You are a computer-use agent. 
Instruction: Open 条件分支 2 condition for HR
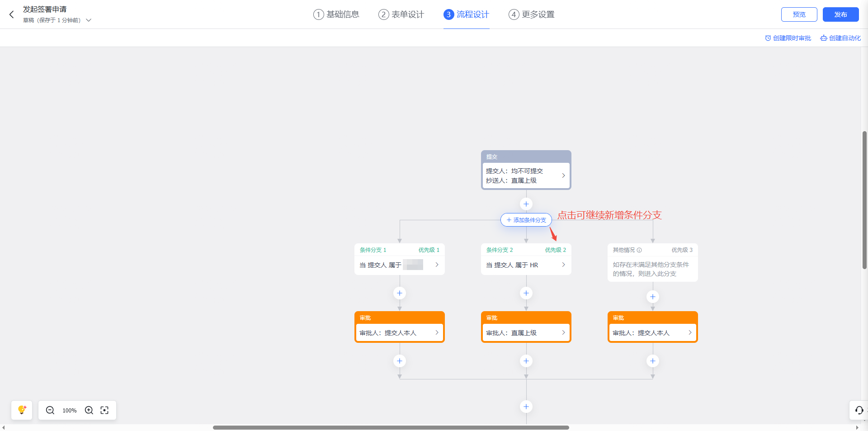(x=526, y=265)
